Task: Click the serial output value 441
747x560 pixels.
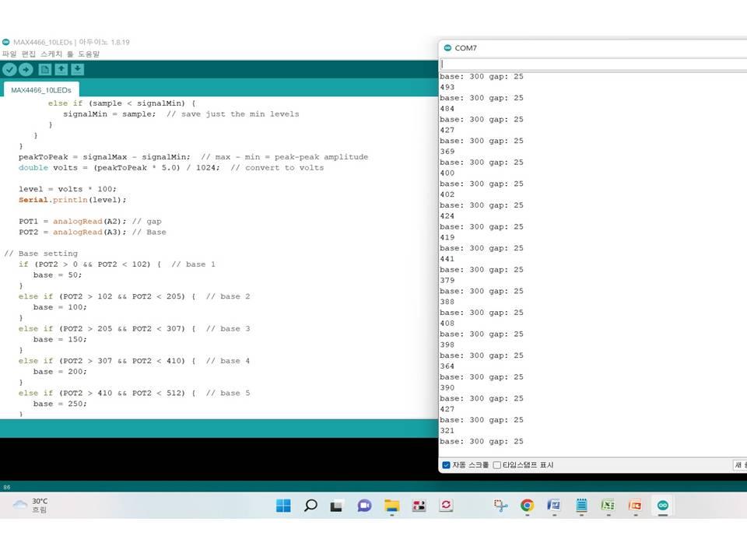Action: click(x=447, y=259)
